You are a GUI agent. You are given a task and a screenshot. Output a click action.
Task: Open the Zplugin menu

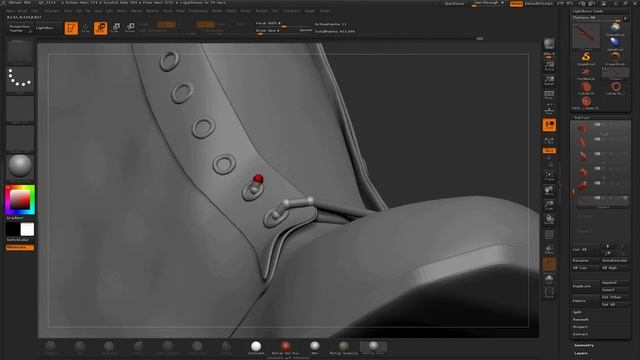310,11
